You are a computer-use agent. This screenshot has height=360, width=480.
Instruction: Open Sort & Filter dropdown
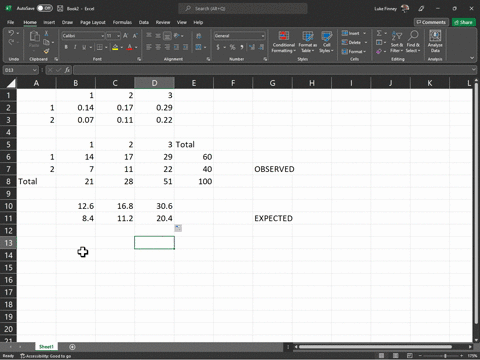pos(397,42)
